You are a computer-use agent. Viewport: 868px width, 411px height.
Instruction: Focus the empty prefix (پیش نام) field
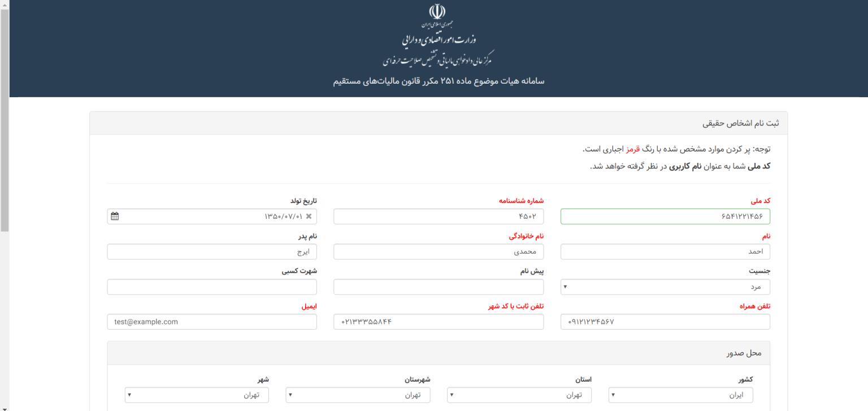point(438,287)
